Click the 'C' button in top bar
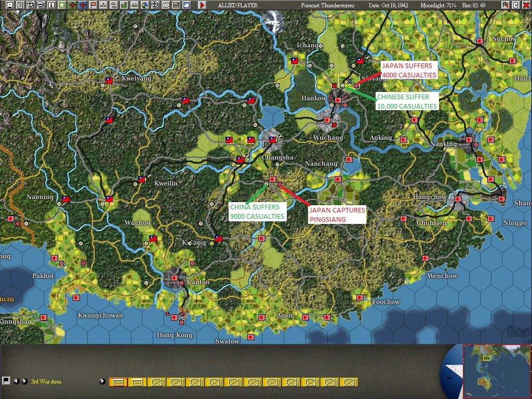 pyautogui.click(x=515, y=5)
